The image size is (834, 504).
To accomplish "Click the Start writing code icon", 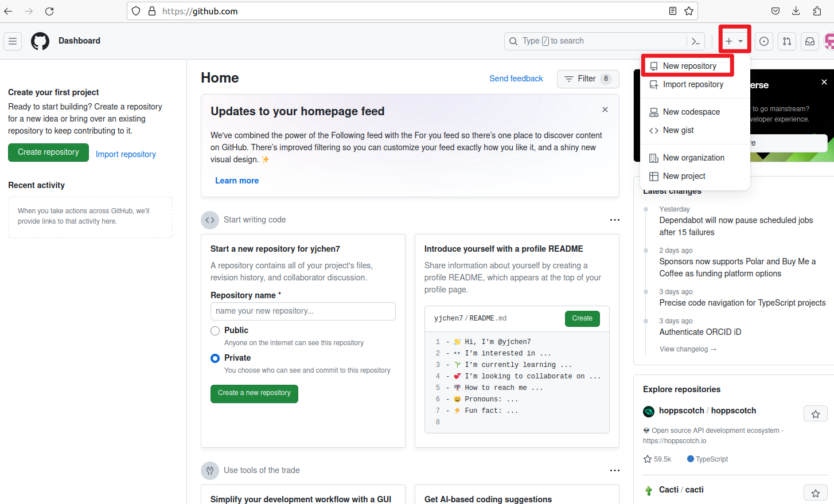I will click(210, 220).
